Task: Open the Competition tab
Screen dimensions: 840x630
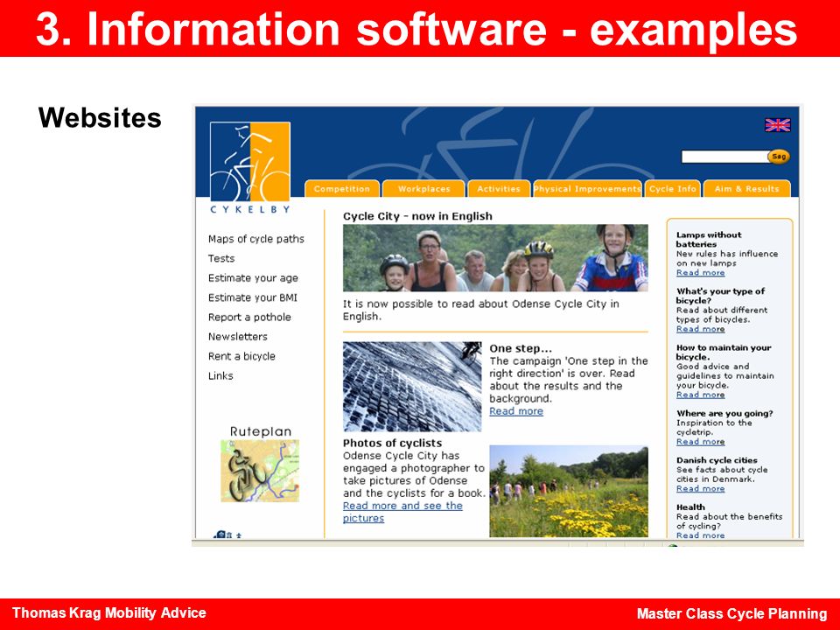Action: click(342, 189)
